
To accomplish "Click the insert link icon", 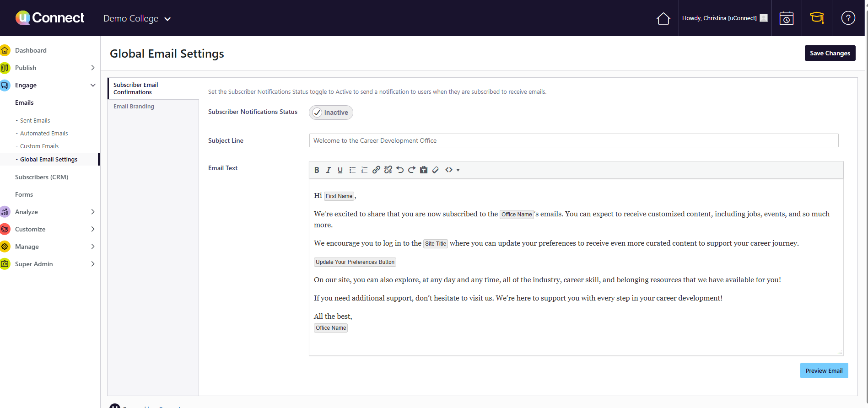I will (x=376, y=170).
